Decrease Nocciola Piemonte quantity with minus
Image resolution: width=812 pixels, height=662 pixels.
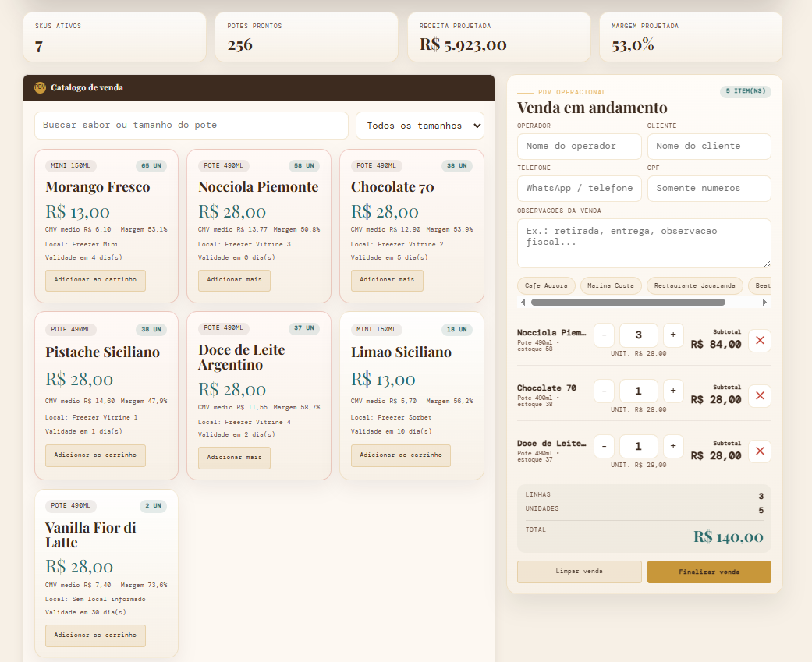tap(604, 335)
